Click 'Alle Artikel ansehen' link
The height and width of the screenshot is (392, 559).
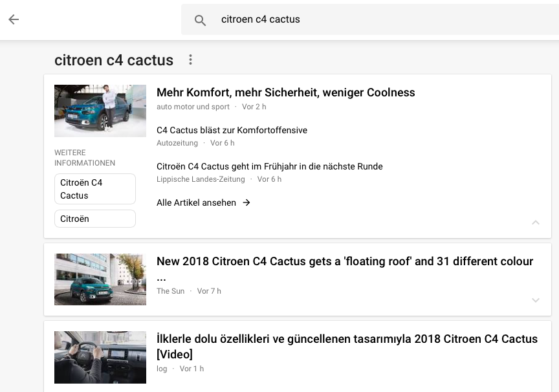196,202
